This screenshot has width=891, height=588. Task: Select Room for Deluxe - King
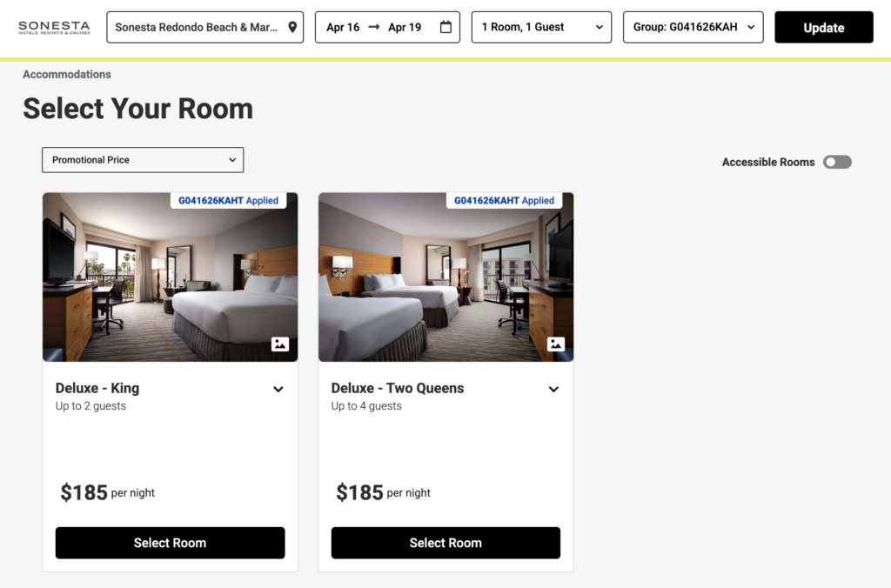tap(170, 543)
